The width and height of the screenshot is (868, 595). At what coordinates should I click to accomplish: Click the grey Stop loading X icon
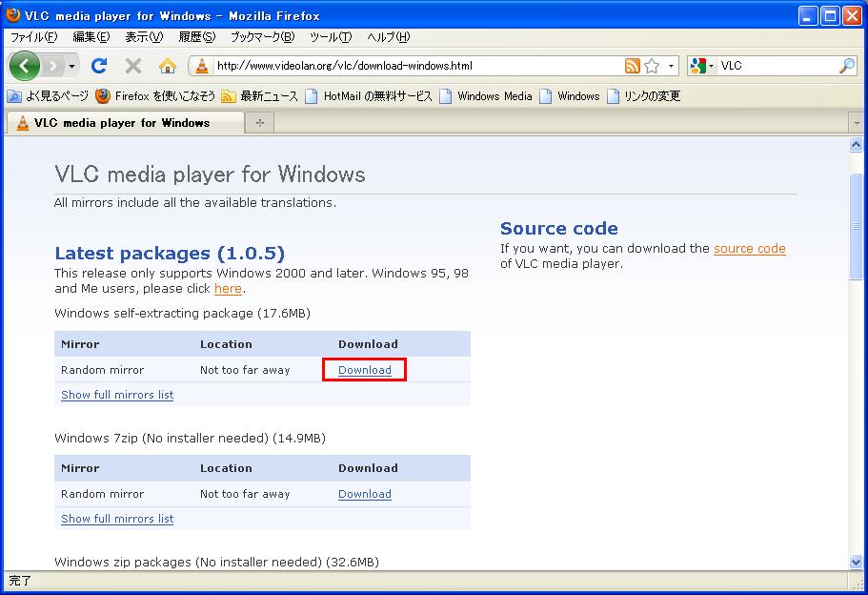pyautogui.click(x=132, y=66)
